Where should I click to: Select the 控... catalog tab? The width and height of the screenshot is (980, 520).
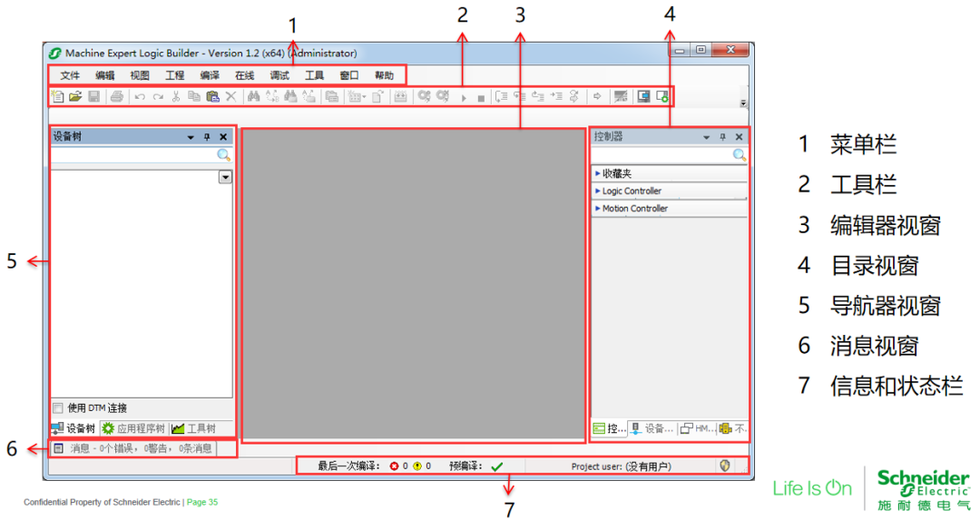click(x=610, y=428)
